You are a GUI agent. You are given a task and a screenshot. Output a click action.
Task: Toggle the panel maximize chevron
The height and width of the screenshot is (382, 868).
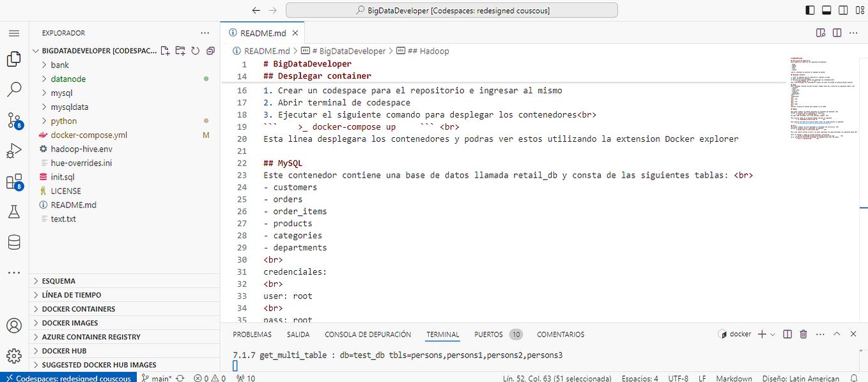click(x=837, y=333)
